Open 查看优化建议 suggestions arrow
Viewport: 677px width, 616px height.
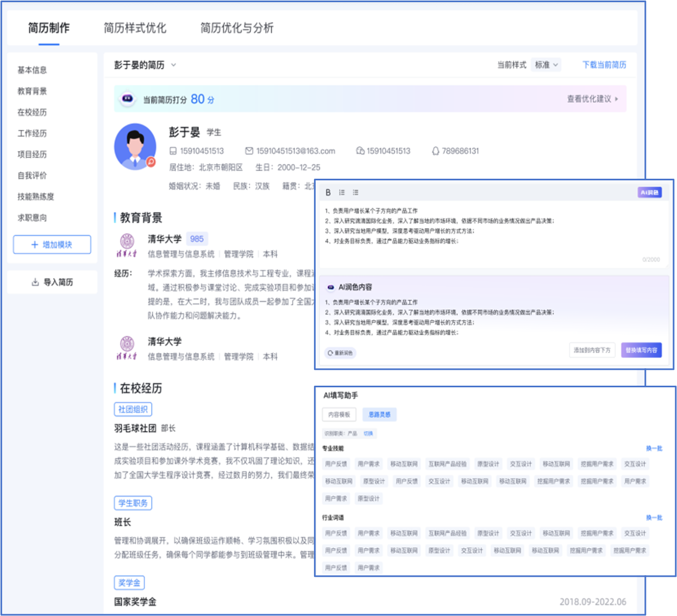click(x=616, y=99)
